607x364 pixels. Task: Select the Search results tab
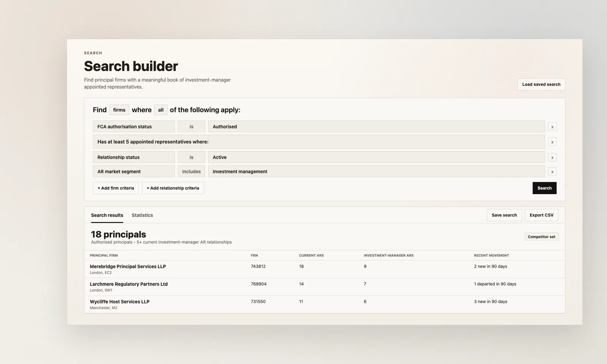point(107,215)
